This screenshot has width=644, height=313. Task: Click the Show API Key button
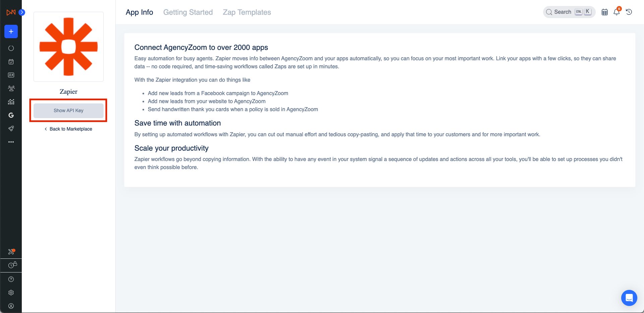pos(68,110)
